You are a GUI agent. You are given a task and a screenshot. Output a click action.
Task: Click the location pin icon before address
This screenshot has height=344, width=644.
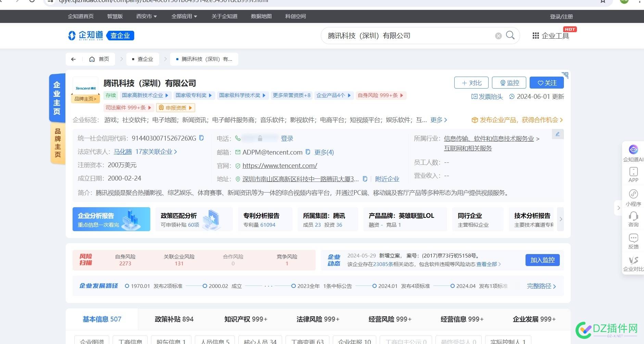pos(238,179)
